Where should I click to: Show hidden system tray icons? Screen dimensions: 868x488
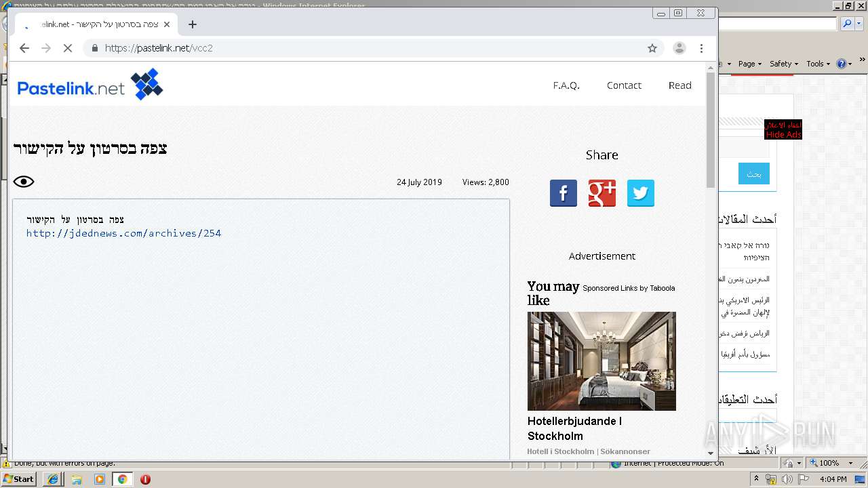pyautogui.click(x=757, y=479)
